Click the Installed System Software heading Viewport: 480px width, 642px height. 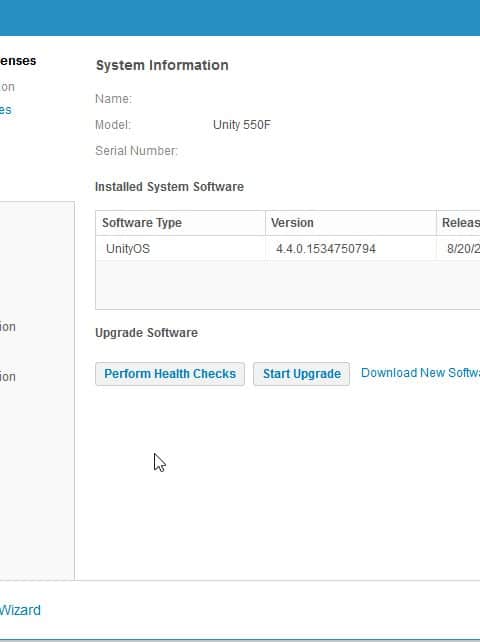[169, 187]
